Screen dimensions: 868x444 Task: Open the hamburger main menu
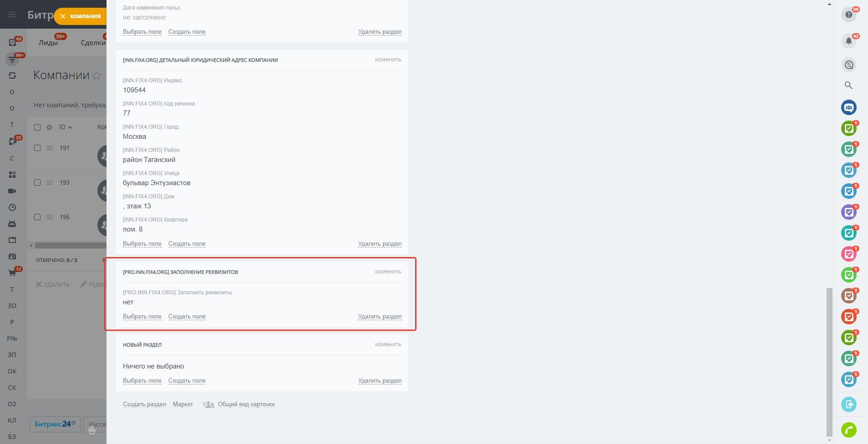click(12, 15)
